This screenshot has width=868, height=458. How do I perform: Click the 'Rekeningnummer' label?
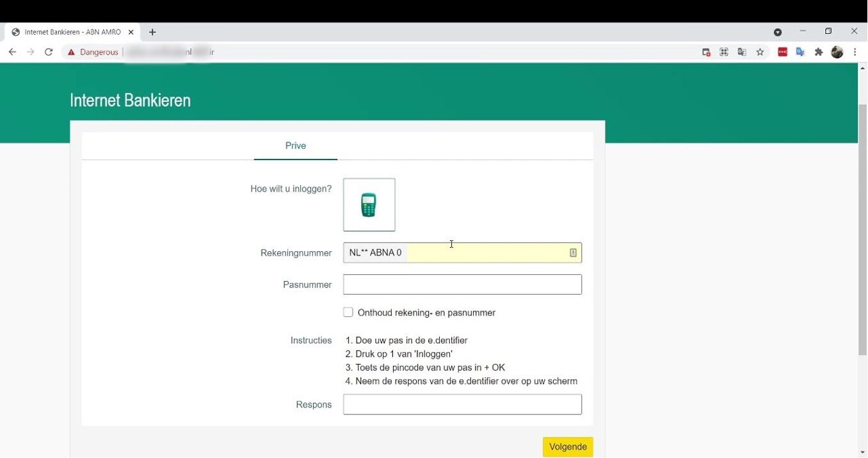tap(296, 253)
